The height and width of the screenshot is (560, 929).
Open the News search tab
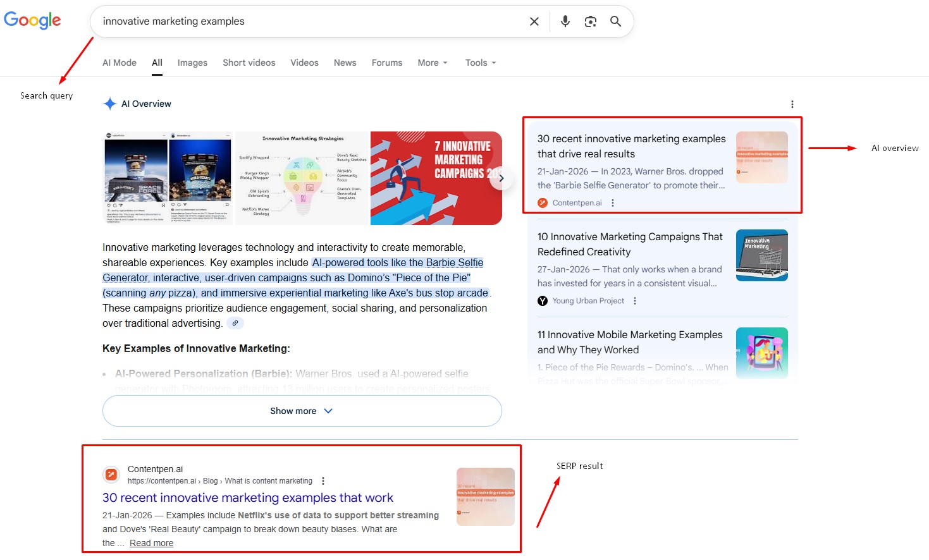[345, 63]
